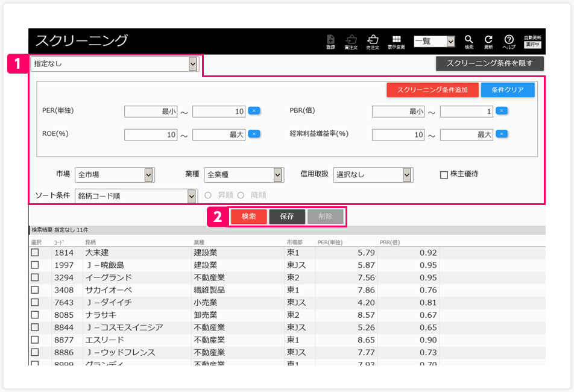
Task: Click PER(単独) minimum input field
Action: point(151,112)
